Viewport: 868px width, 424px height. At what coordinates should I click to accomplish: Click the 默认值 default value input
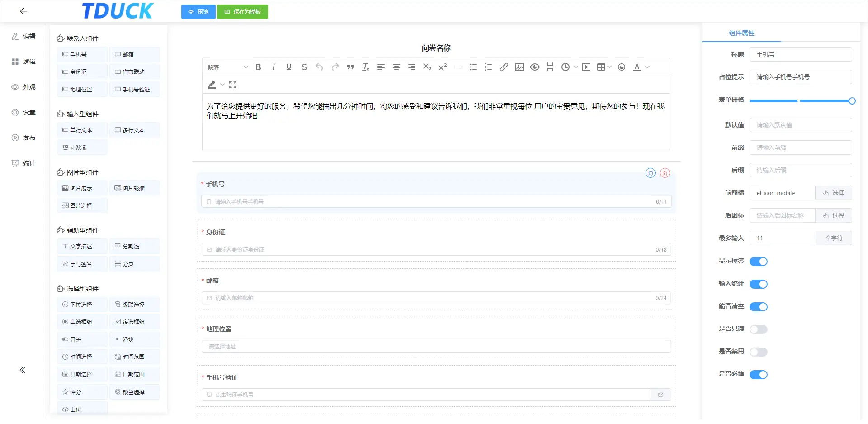(801, 125)
